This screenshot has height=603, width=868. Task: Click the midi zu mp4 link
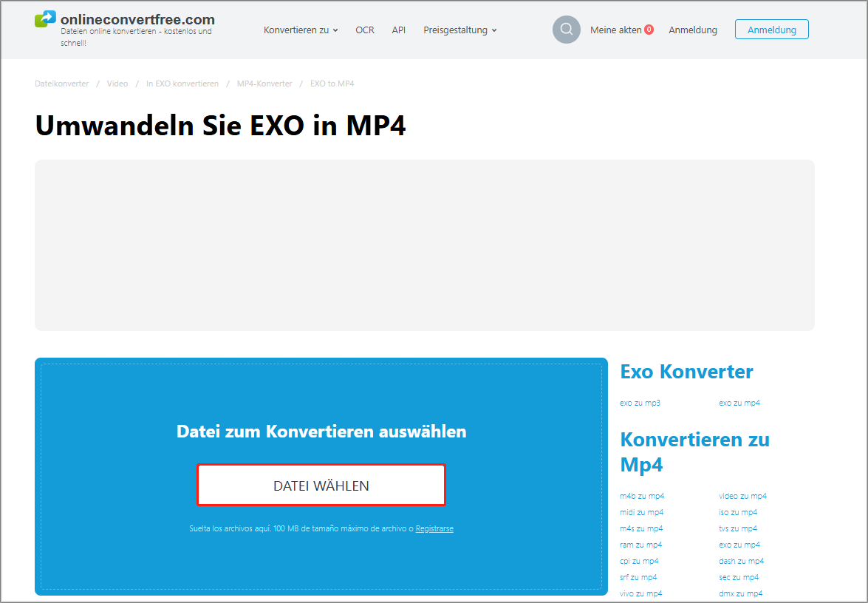pyautogui.click(x=642, y=512)
